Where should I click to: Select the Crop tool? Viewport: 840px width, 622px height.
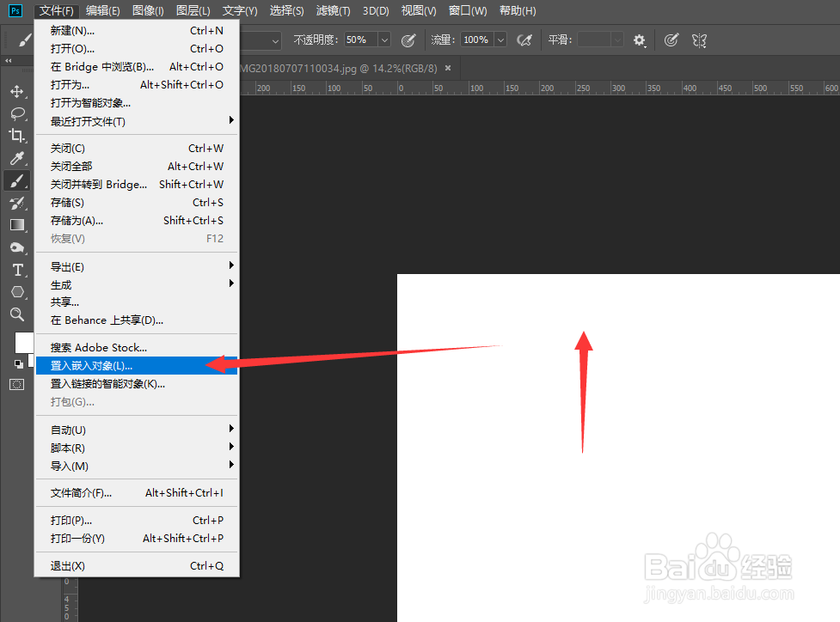click(17, 136)
